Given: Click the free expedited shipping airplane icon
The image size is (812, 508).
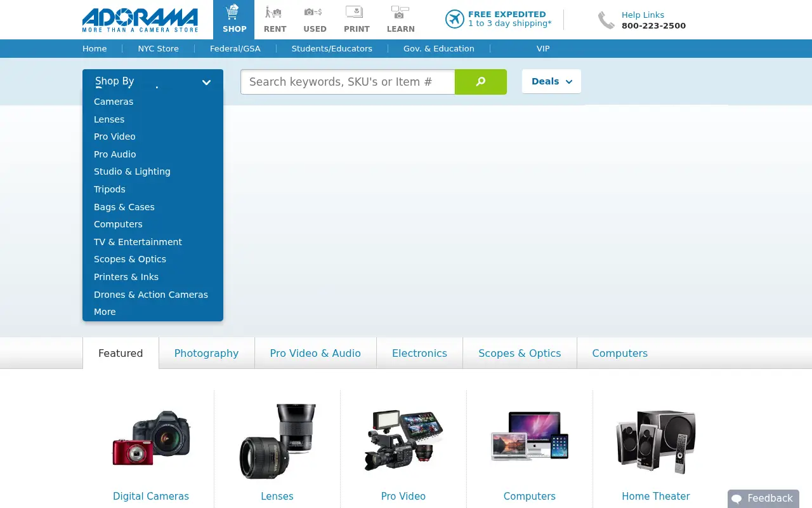Looking at the screenshot, I should point(455,19).
